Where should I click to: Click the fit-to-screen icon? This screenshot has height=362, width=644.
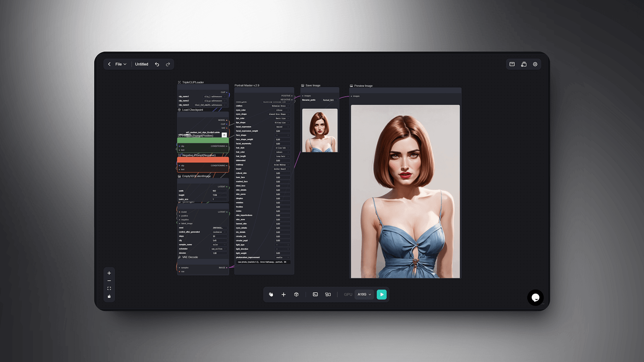point(109,289)
